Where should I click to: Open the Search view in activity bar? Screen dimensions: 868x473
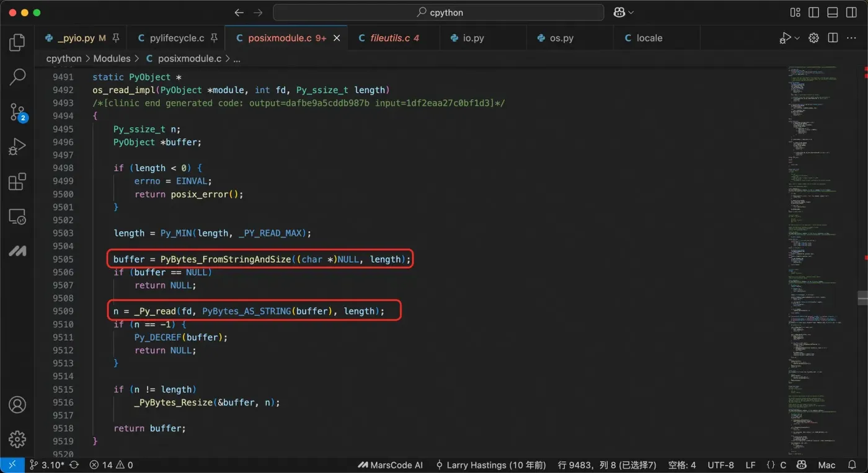[x=17, y=77]
